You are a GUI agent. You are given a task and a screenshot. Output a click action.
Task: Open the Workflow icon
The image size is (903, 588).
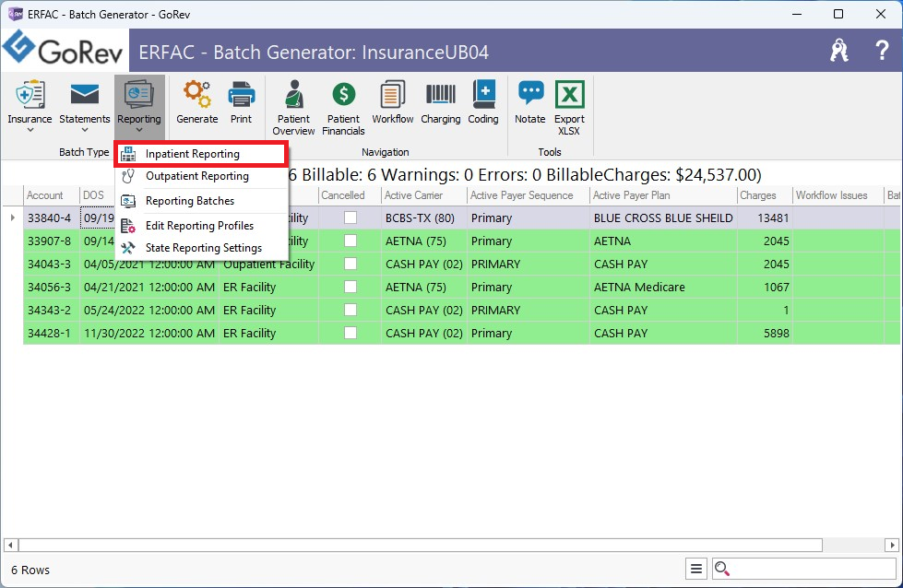click(x=392, y=95)
